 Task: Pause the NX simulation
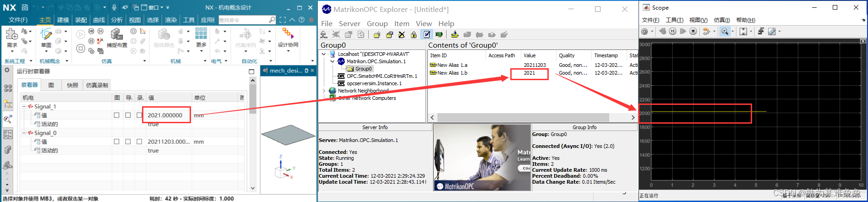[91, 41]
